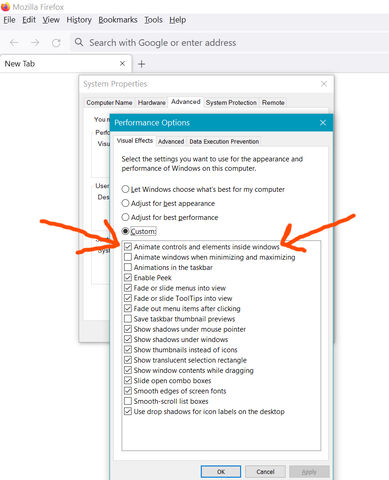
Task: Toggle Fade or slide menus into view
Action: (x=128, y=288)
